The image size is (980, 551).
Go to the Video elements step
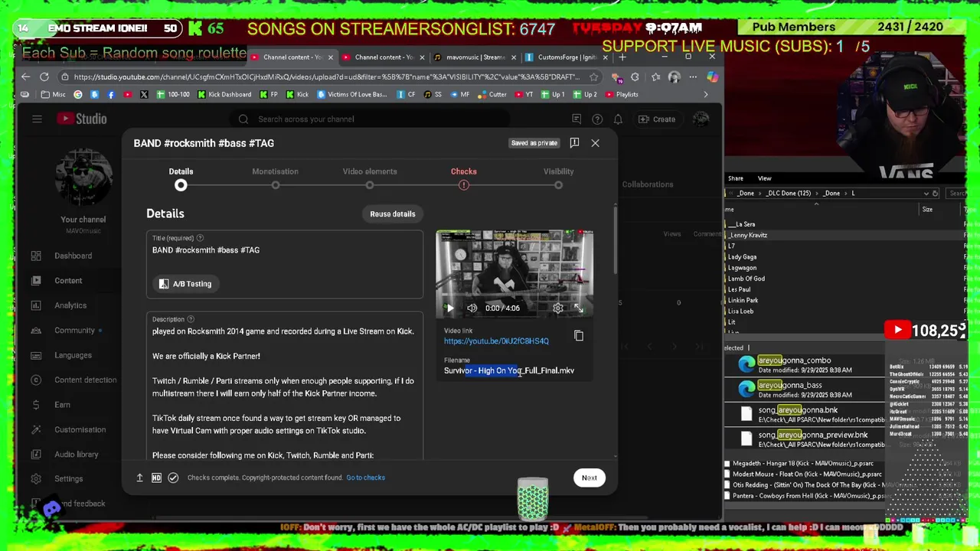click(x=370, y=178)
